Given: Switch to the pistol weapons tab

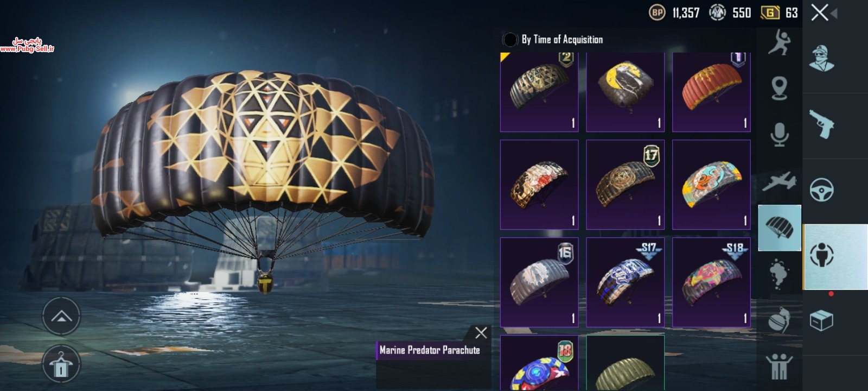Looking at the screenshot, I should point(821,124).
